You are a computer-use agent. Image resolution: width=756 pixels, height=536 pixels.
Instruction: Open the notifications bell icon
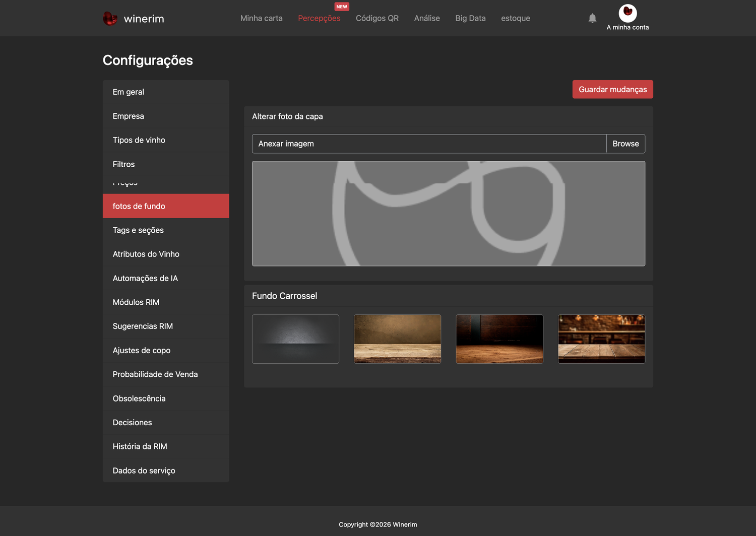pos(592,18)
